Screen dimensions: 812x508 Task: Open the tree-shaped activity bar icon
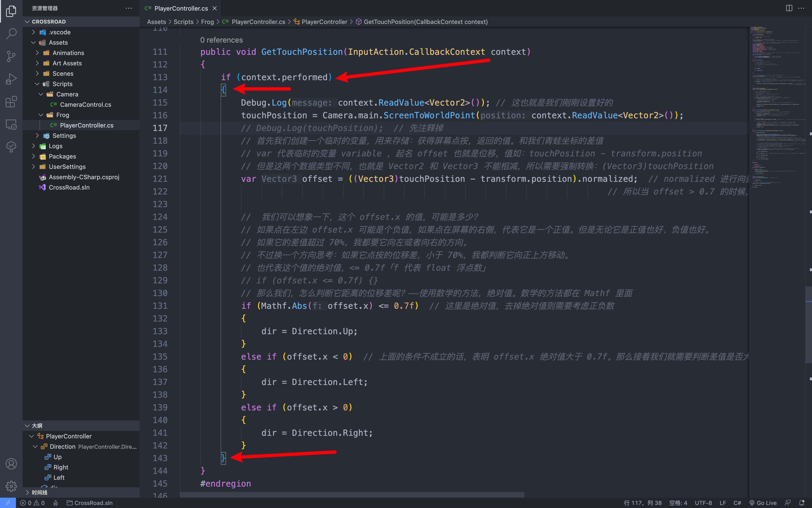[11, 147]
